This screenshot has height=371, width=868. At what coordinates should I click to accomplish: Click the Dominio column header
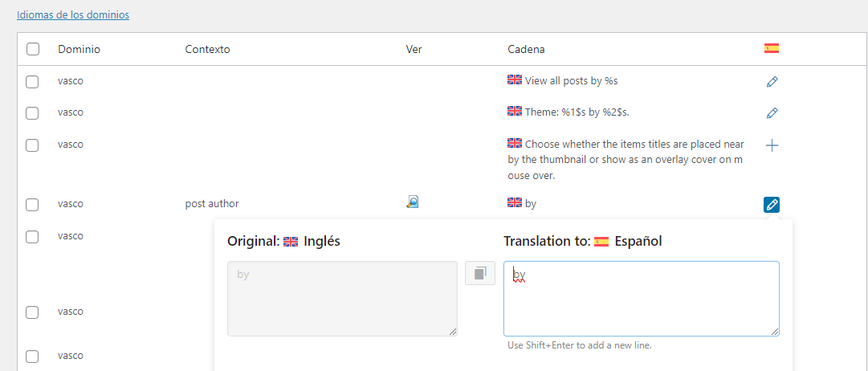[79, 49]
